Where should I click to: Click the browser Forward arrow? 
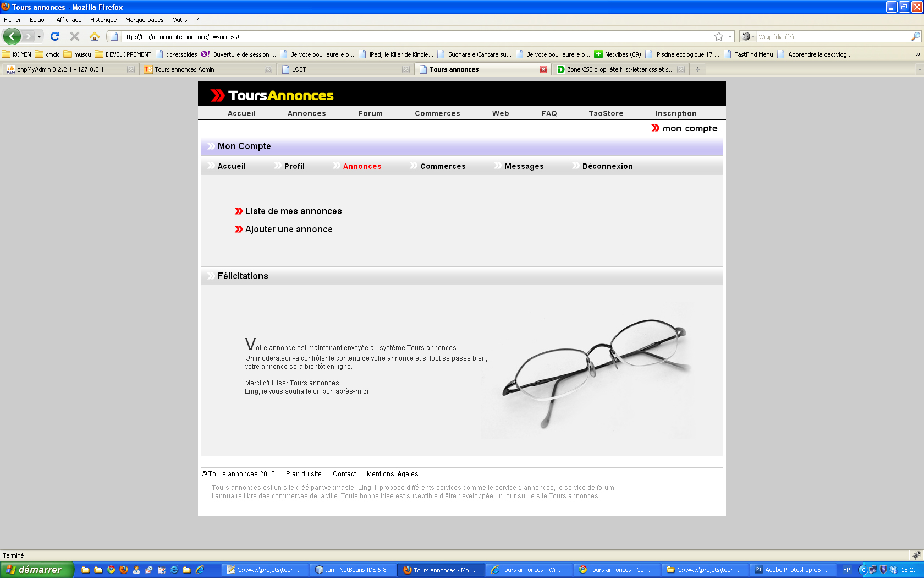point(28,36)
